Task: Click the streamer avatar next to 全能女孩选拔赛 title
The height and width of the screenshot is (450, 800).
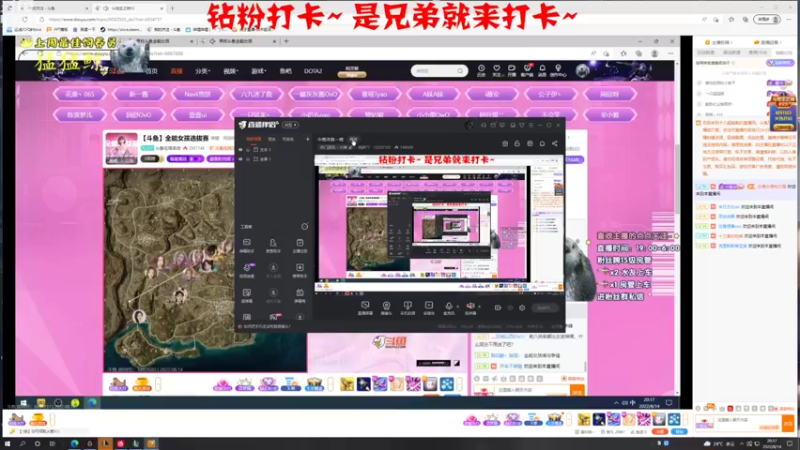Action: tap(121, 148)
